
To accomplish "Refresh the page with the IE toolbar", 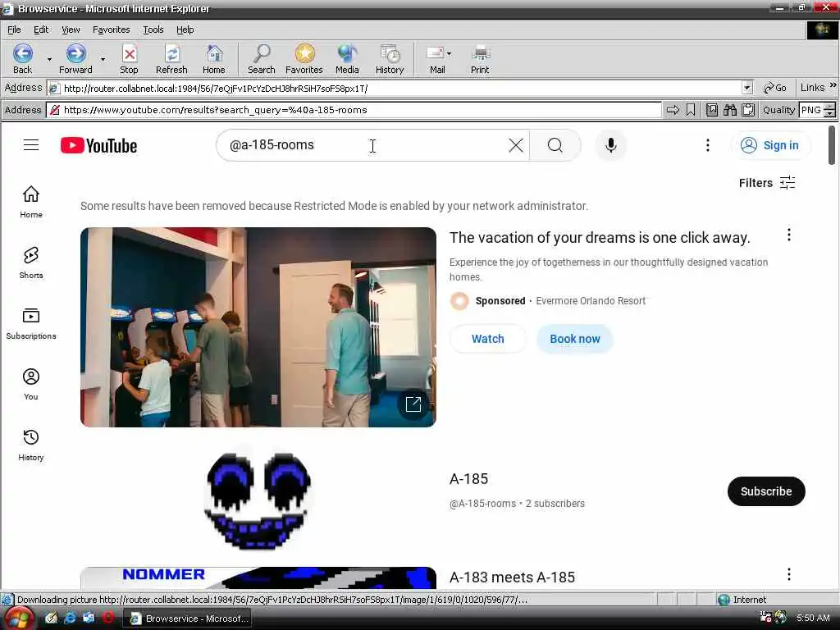I will click(x=171, y=59).
